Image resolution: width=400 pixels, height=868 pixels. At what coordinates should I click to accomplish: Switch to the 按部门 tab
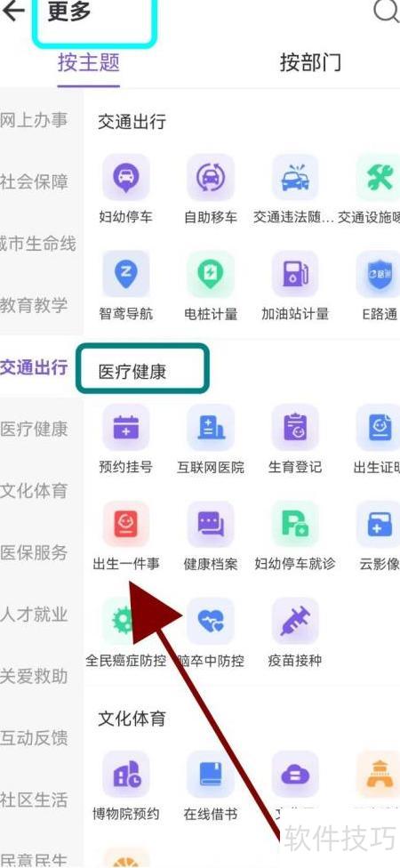click(x=310, y=62)
